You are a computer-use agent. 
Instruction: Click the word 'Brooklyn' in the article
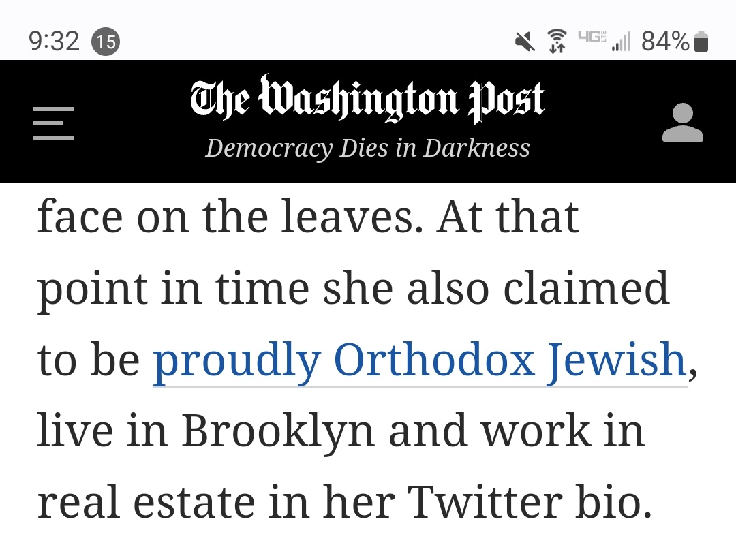(278, 432)
